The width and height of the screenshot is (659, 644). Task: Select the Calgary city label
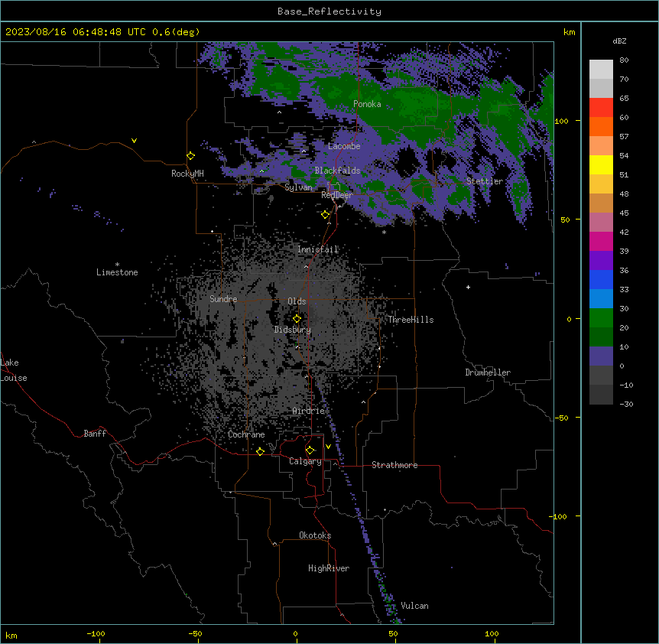click(306, 461)
